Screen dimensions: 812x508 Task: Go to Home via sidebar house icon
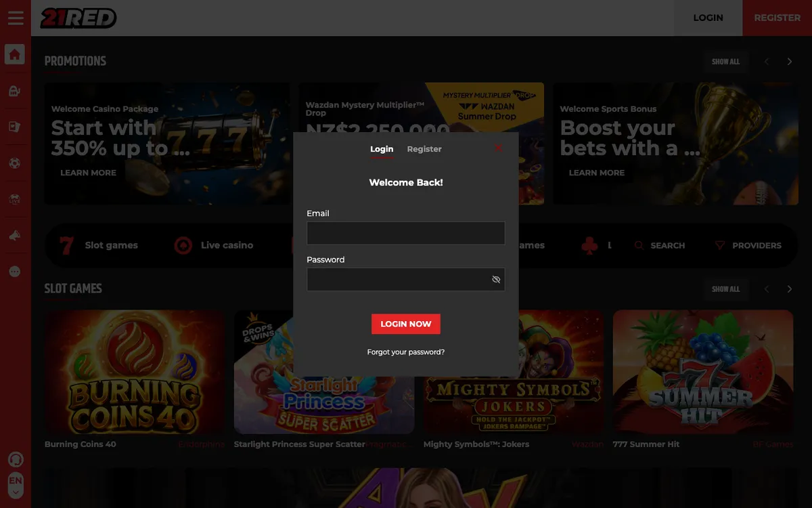tap(15, 54)
